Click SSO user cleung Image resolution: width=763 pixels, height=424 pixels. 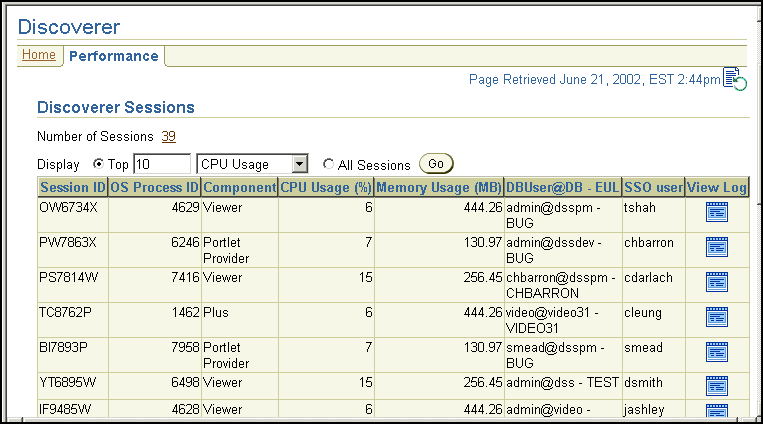pos(643,313)
